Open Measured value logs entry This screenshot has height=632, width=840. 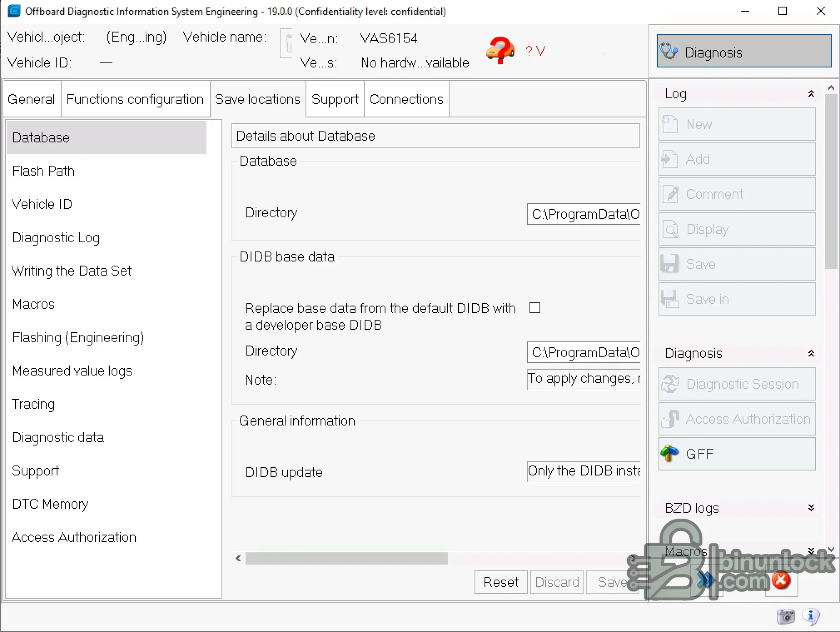coord(107,371)
